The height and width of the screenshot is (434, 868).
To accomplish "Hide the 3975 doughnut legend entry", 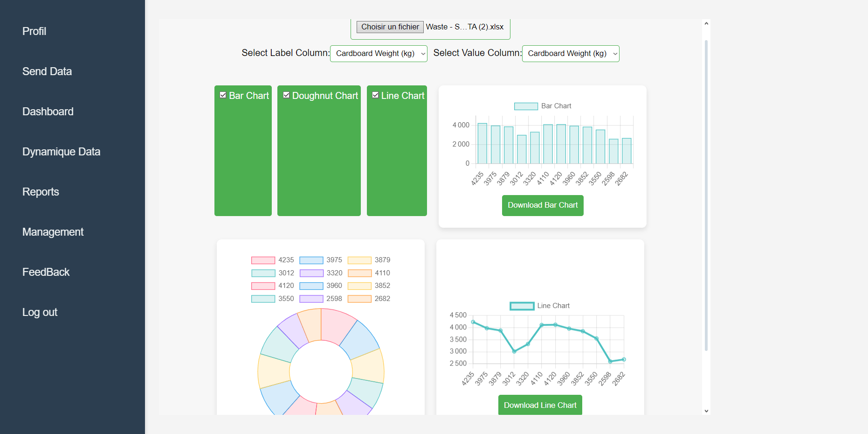I will (311, 260).
